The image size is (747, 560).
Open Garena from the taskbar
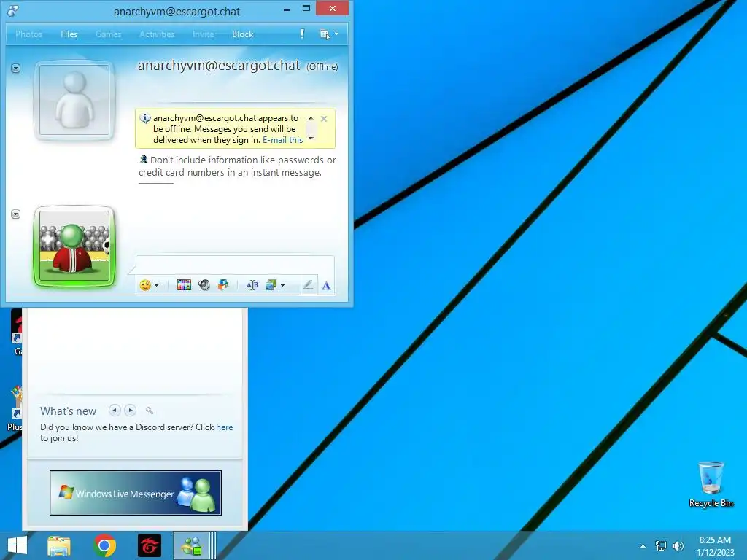(150, 545)
